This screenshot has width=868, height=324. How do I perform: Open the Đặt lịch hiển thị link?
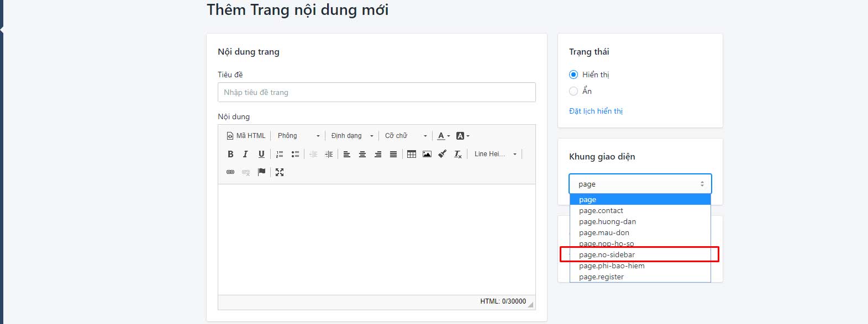tap(596, 111)
